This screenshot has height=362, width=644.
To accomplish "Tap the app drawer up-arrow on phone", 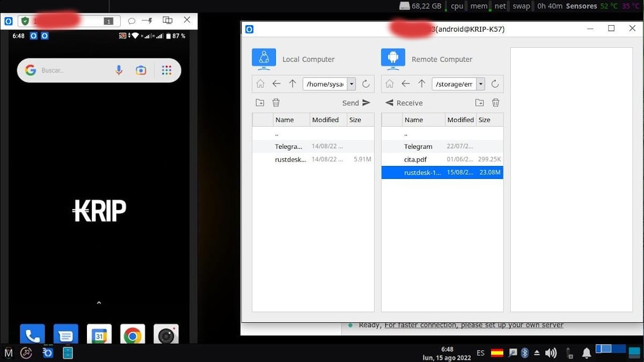I will pos(99,303).
